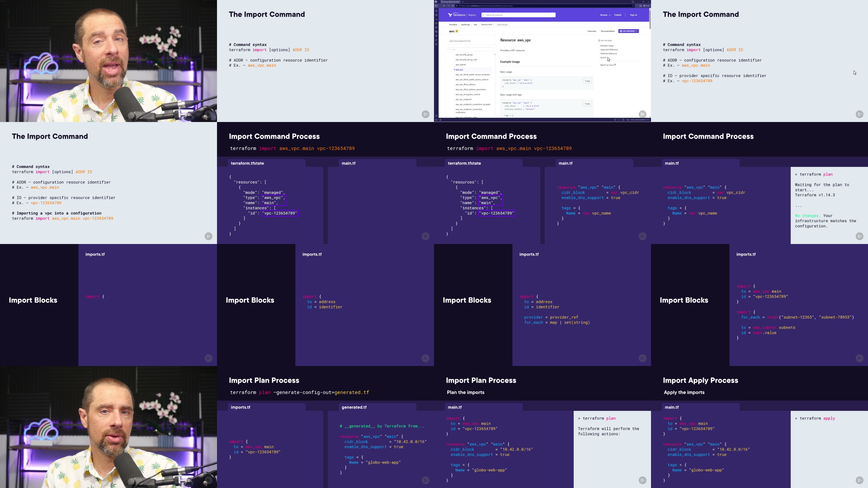Screen dimensions: 868x488
Task: Copy the basic usage with tags code
Action: (587, 104)
